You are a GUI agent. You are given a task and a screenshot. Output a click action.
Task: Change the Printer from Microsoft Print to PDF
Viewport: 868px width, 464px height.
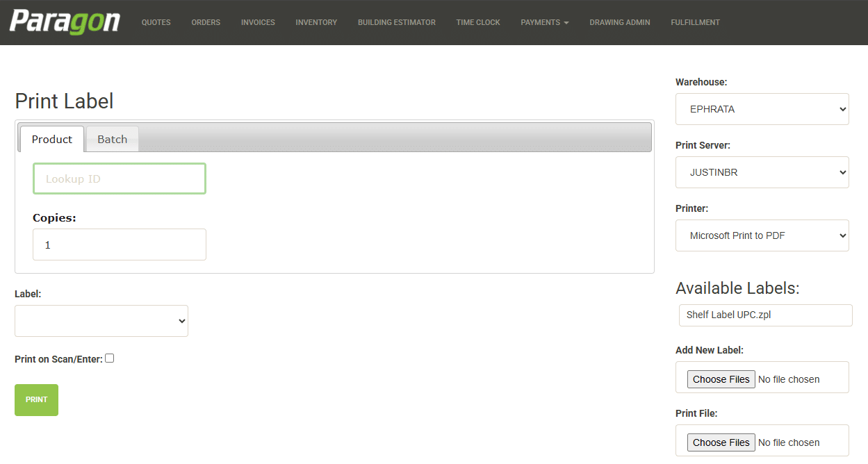pos(762,235)
